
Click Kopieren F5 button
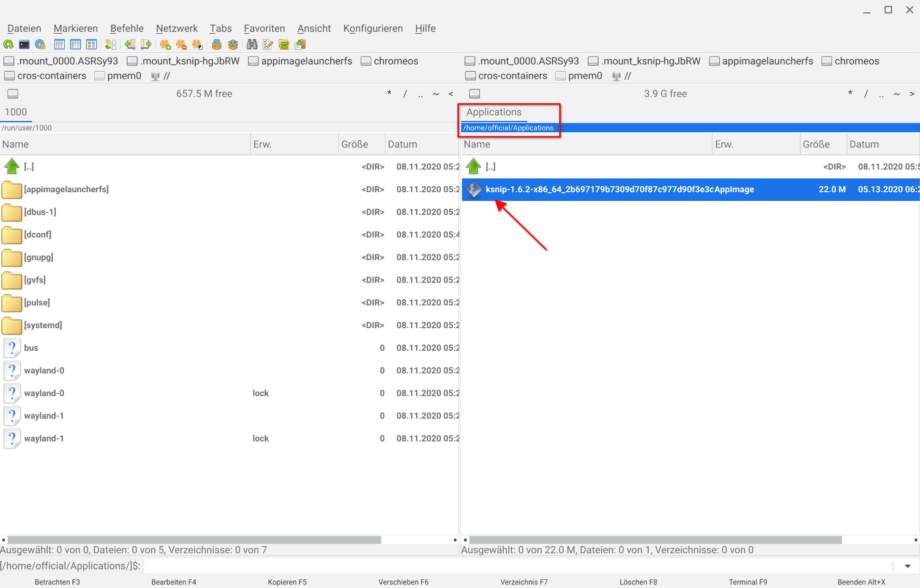pos(287,582)
